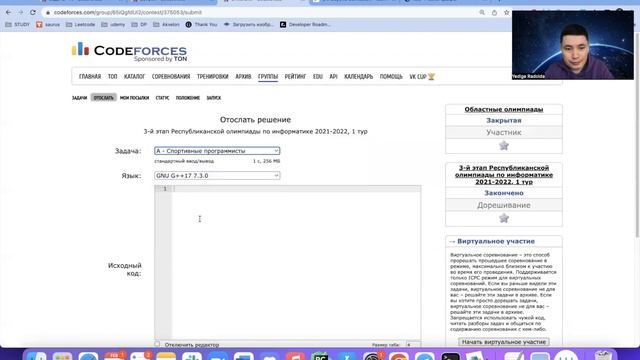Open КАТАЛОГ in the main menu

(134, 77)
